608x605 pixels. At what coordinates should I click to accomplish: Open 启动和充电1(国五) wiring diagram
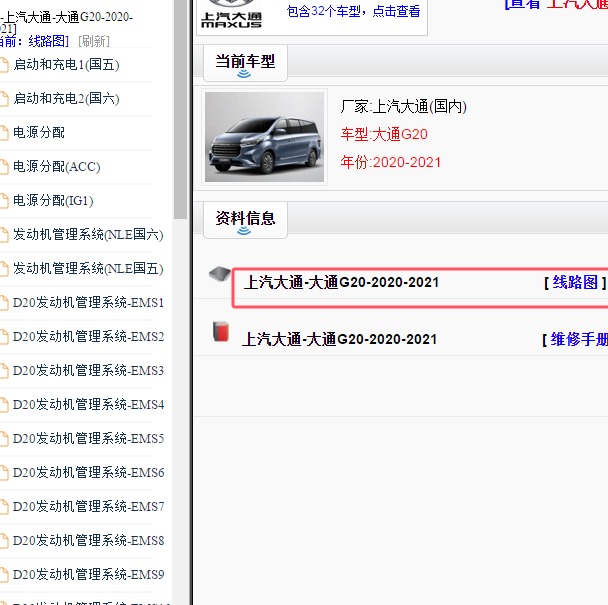pos(66,65)
